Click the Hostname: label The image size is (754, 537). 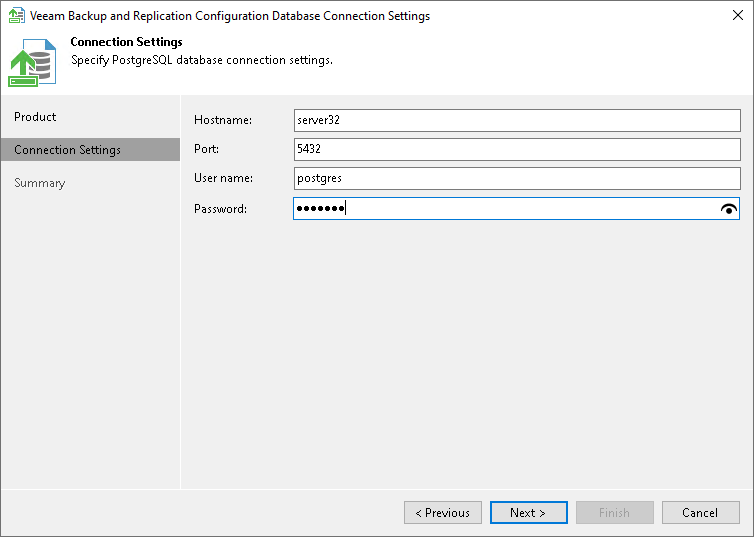223,120
